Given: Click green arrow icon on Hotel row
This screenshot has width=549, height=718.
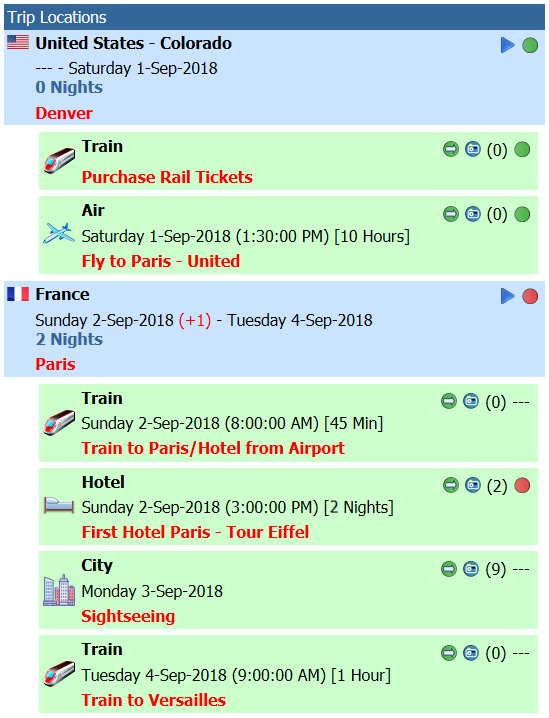Looking at the screenshot, I should click(451, 485).
